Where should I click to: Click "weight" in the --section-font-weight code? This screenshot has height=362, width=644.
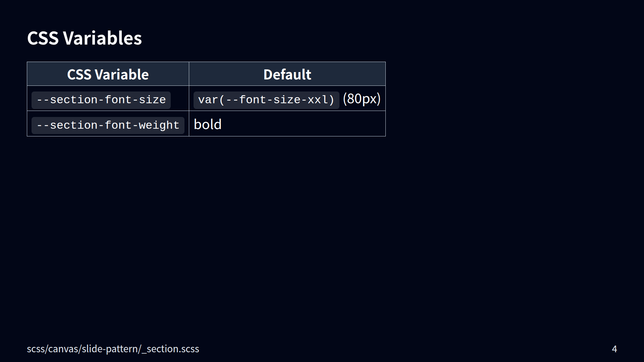pyautogui.click(x=159, y=125)
